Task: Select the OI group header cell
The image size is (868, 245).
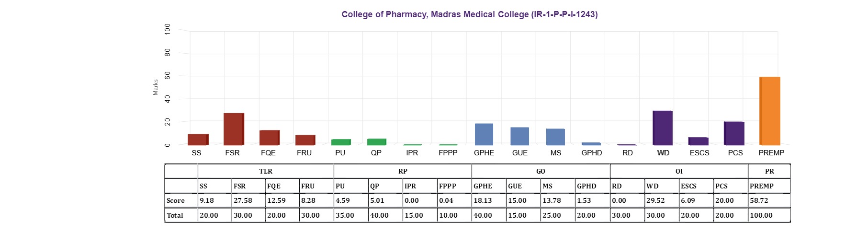Action: tap(679, 171)
